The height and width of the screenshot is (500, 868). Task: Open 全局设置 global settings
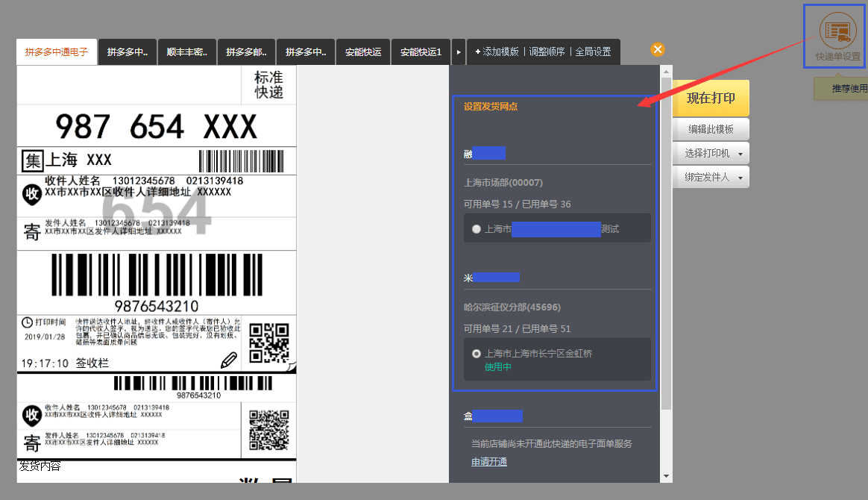593,51
